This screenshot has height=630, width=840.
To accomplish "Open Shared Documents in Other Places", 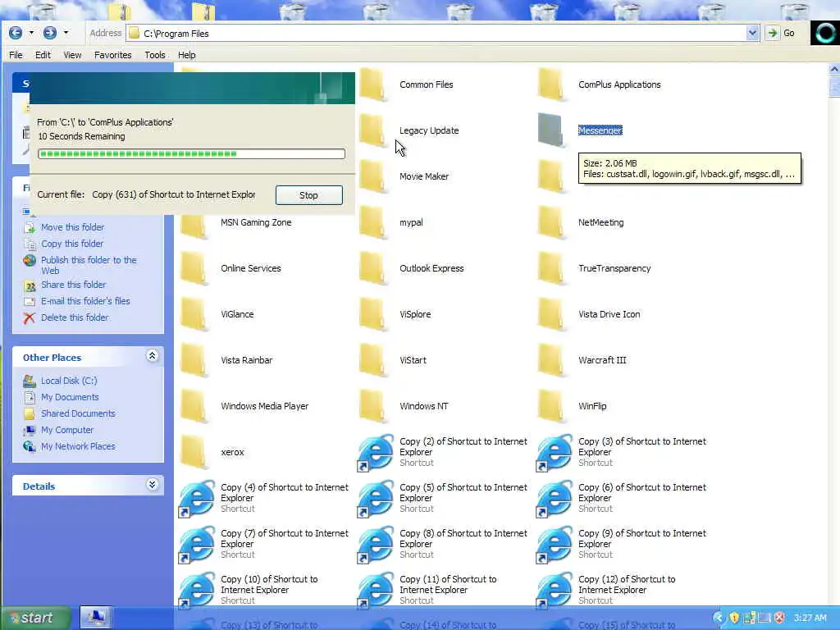I will 78,413.
